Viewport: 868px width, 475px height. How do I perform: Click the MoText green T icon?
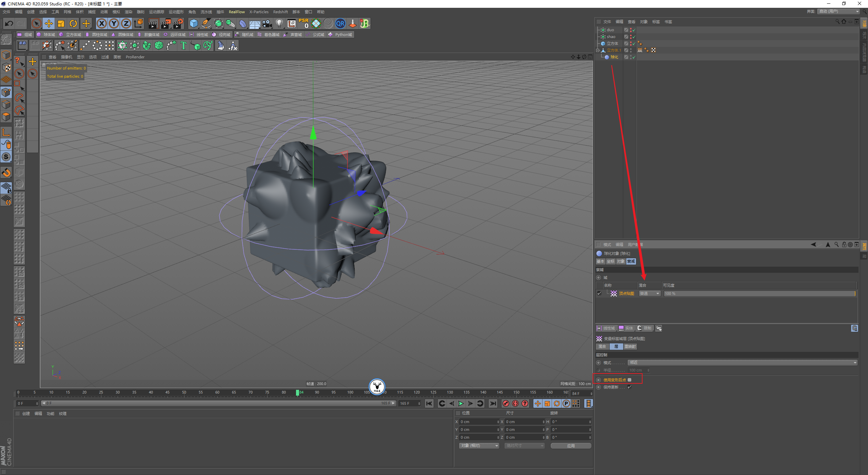click(x=183, y=45)
